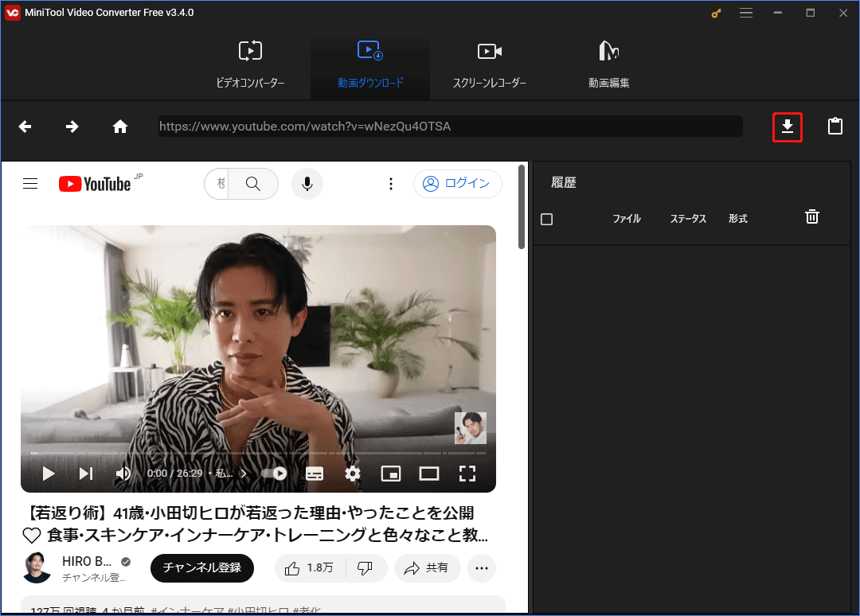Open the HIRO B... channel avatar
860x616 pixels.
click(x=37, y=567)
